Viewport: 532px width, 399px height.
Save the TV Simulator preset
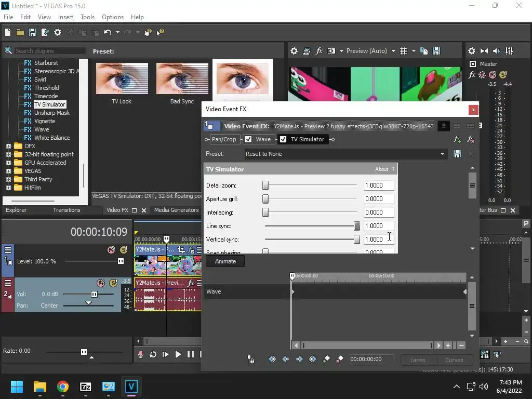(457, 154)
